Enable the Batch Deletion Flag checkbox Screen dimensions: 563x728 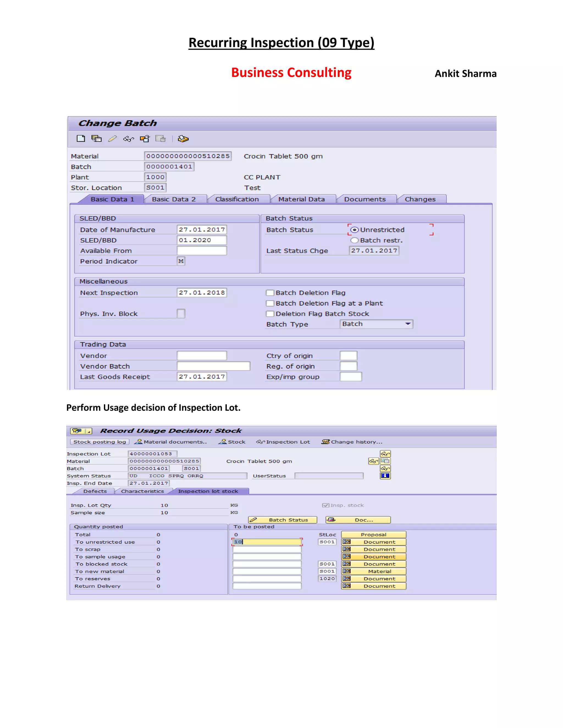click(x=270, y=293)
